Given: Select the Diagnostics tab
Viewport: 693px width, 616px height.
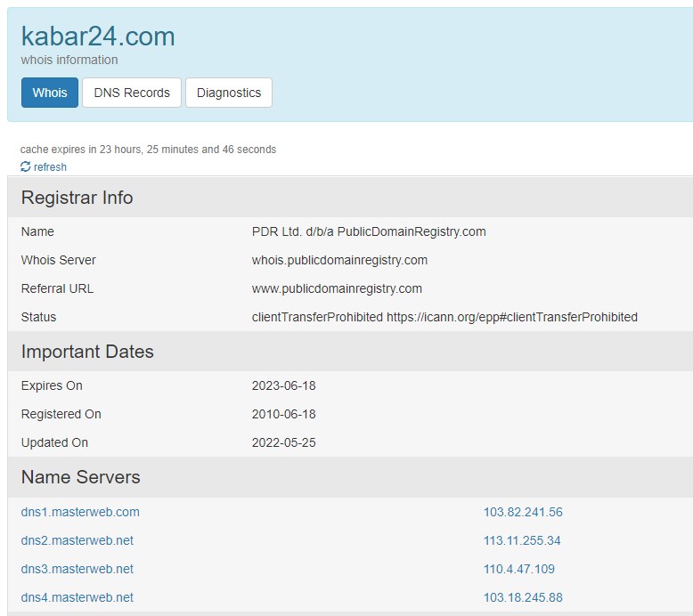Looking at the screenshot, I should 229,93.
